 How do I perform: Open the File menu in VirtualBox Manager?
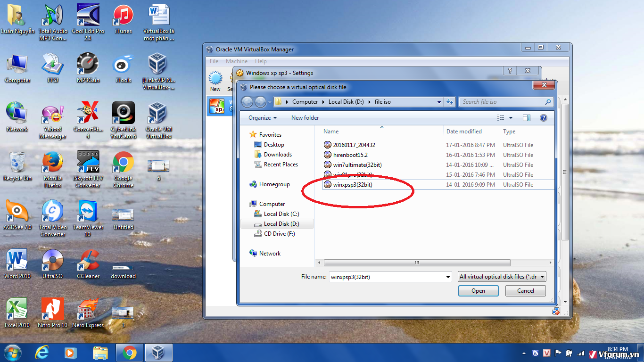click(x=214, y=61)
